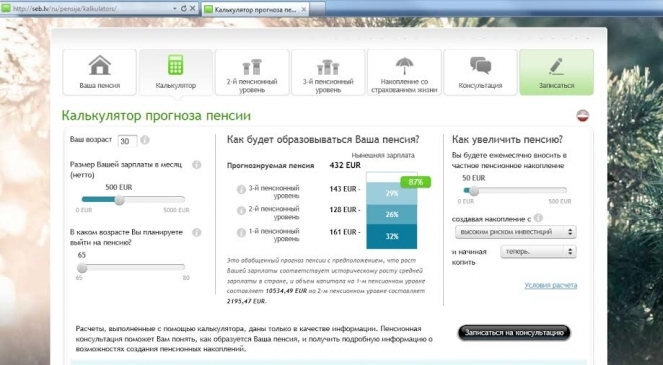Click the salary slider handle at 500 EUR
This screenshot has height=365, width=663.
tap(120, 200)
